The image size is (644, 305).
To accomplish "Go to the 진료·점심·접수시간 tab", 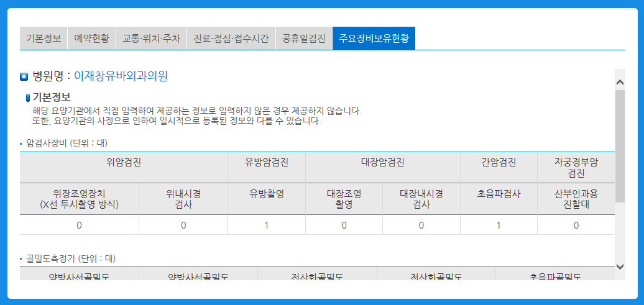I will [231, 38].
